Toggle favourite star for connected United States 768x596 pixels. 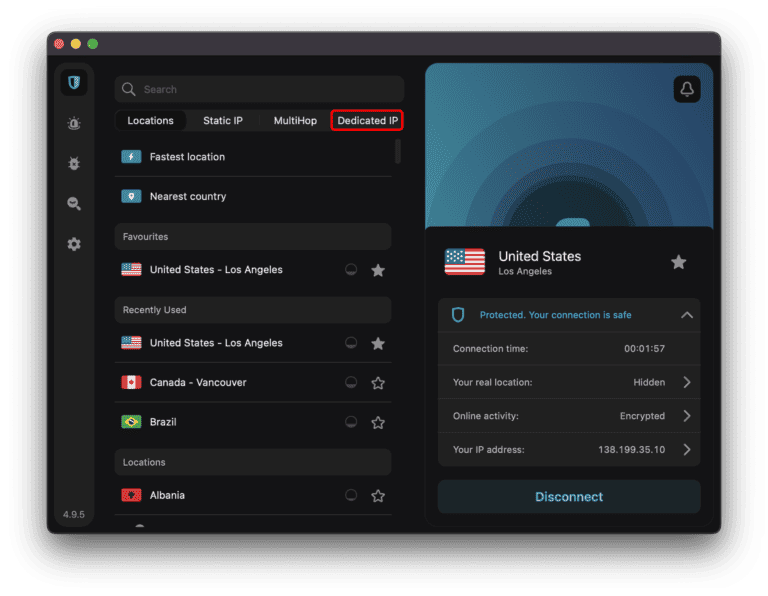click(x=678, y=262)
